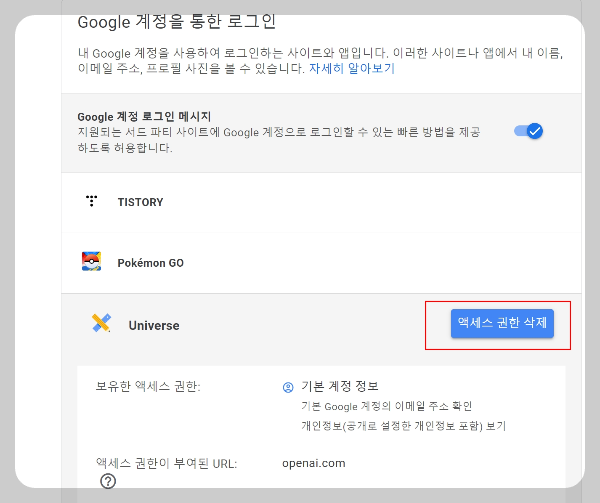The width and height of the screenshot is (600, 503).
Task: Click the Universe app icon
Action: pyautogui.click(x=101, y=323)
